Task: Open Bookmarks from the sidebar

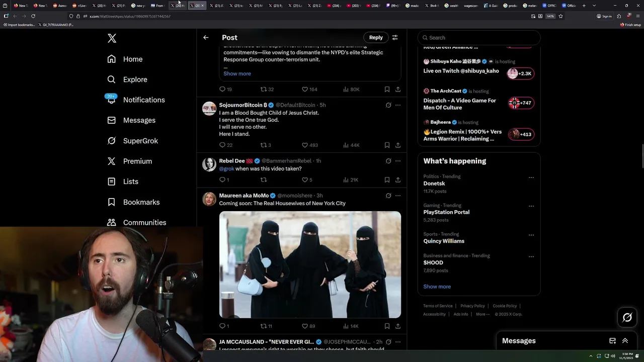Action: click(x=133, y=202)
